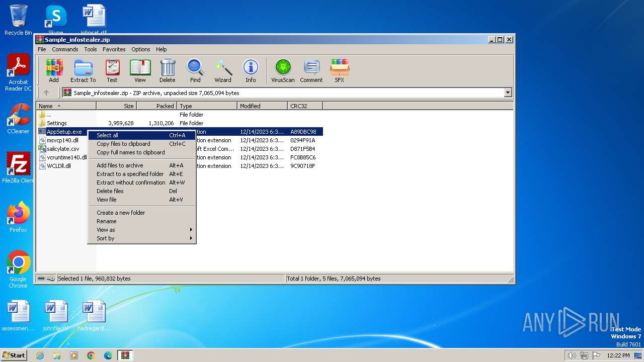Choose Copy files to clipboard
This screenshot has height=362, width=644.
click(x=142, y=144)
